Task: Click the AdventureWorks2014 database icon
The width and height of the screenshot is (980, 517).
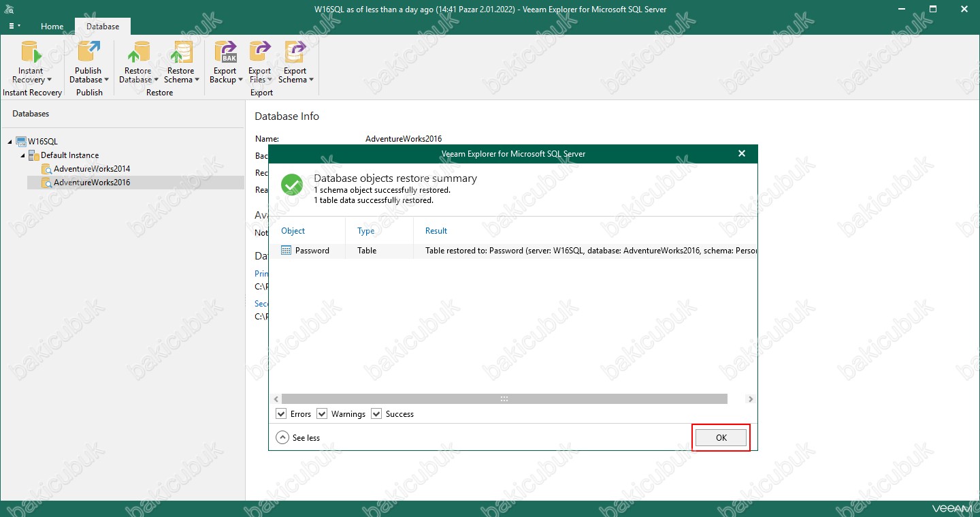Action: click(46, 169)
